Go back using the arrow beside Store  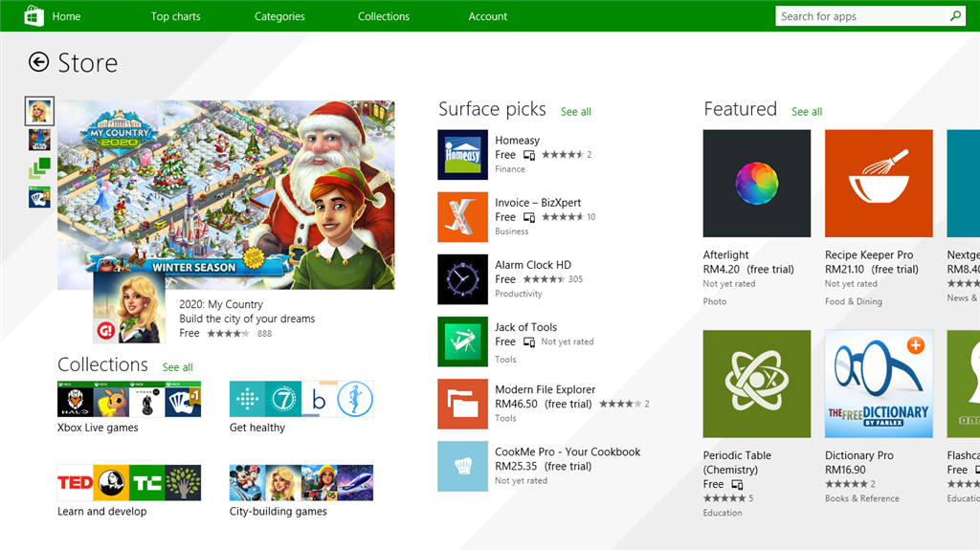pos(38,62)
